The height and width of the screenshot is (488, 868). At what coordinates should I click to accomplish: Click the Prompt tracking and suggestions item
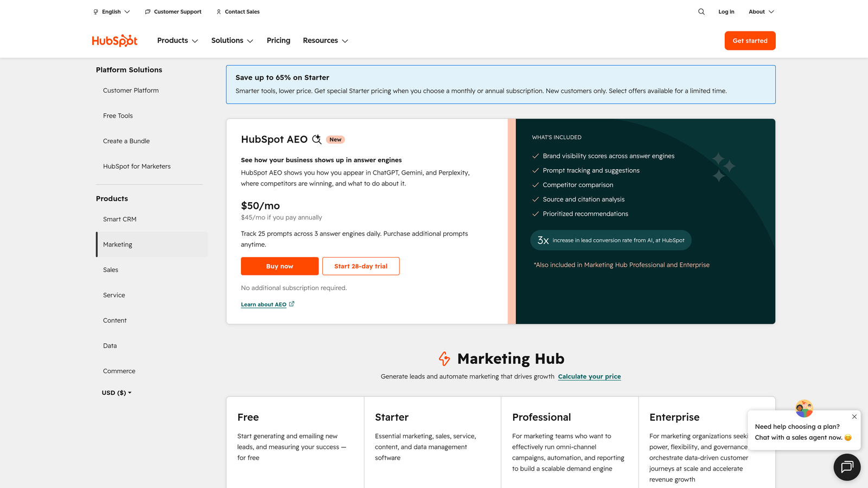point(591,170)
